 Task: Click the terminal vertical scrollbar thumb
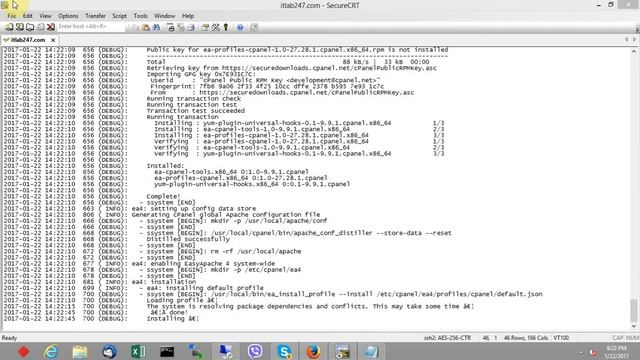click(633, 310)
